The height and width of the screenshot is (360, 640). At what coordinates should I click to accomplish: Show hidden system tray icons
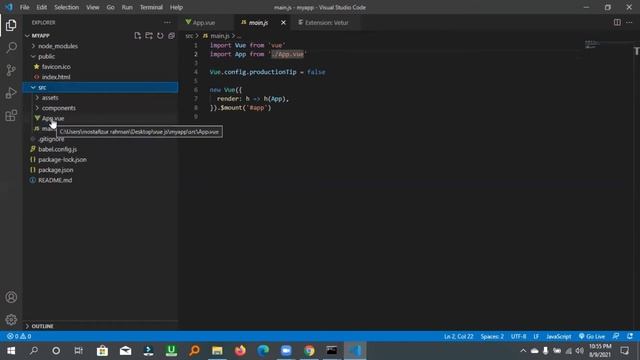(x=523, y=351)
